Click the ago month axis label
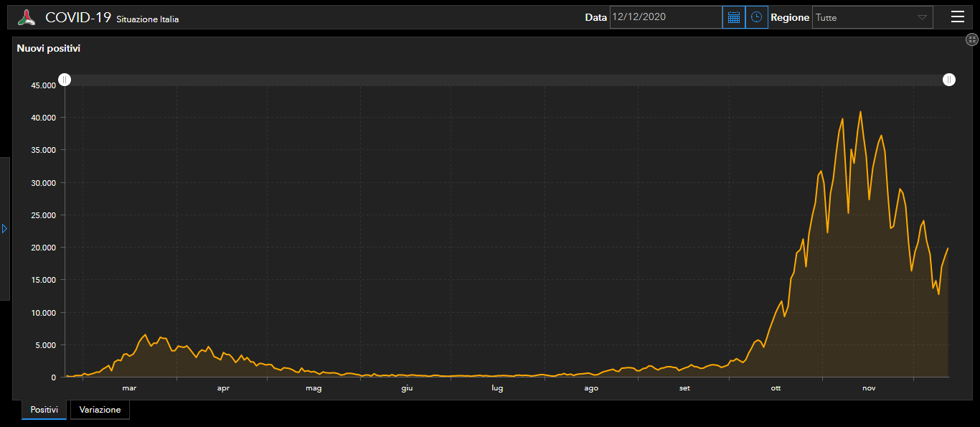The height and width of the screenshot is (427, 980). 591,388
